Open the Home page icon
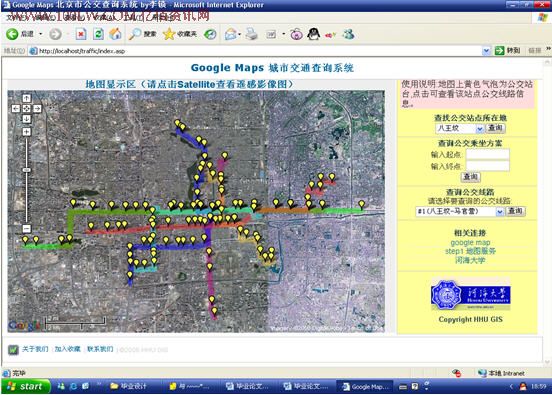Image resolution: width=552 pixels, height=395 pixels. tap(115, 34)
